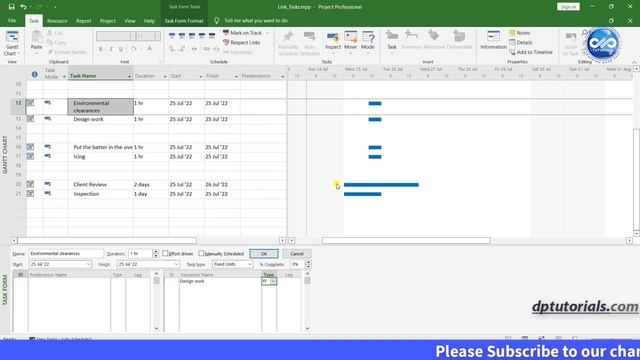This screenshot has height=360, width=640.
Task: Open the Move task tool
Action: [351, 41]
